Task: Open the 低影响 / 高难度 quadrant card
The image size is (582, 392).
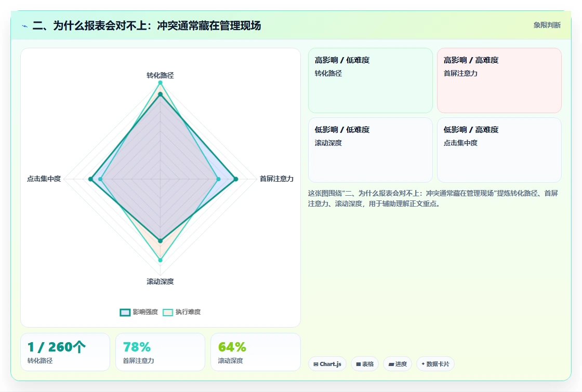Action: pyautogui.click(x=499, y=150)
